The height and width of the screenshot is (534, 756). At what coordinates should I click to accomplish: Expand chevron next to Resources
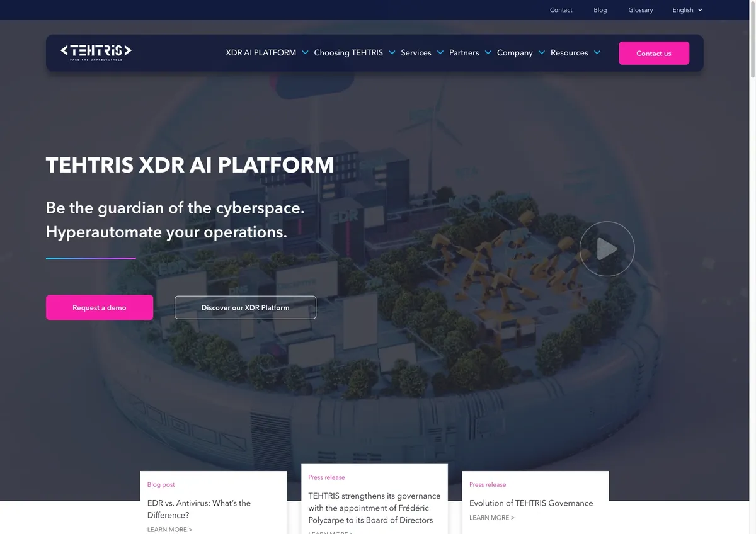coord(597,52)
